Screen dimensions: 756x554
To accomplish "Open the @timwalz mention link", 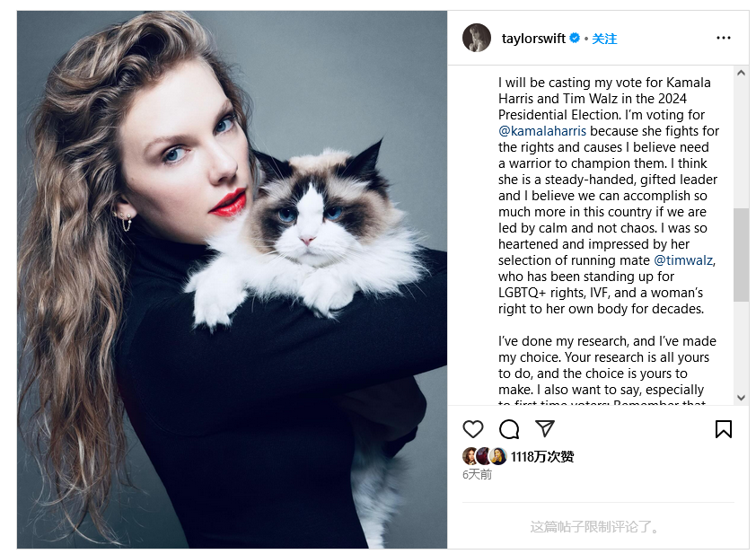I will click(x=683, y=260).
